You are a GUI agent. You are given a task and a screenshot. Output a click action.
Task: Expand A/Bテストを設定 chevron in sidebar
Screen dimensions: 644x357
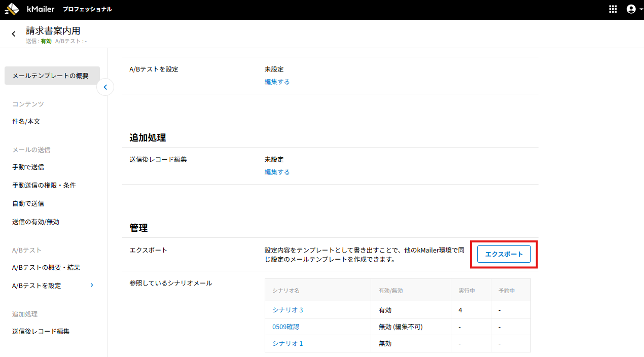pyautogui.click(x=92, y=285)
